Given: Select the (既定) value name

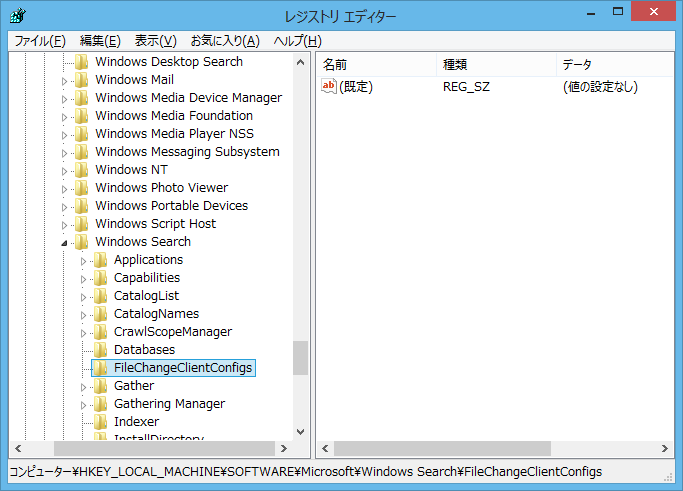Looking at the screenshot, I should pyautogui.click(x=356, y=87).
